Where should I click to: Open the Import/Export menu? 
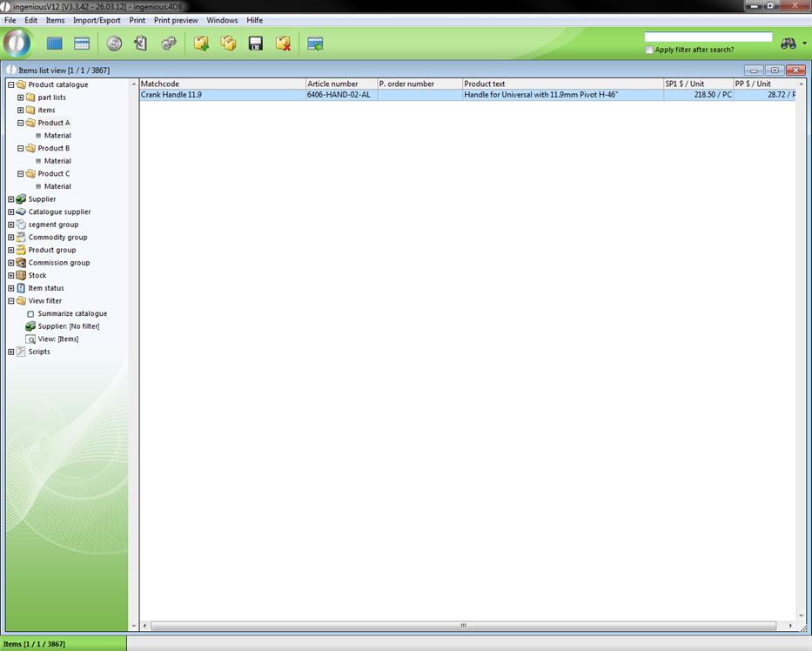click(97, 20)
